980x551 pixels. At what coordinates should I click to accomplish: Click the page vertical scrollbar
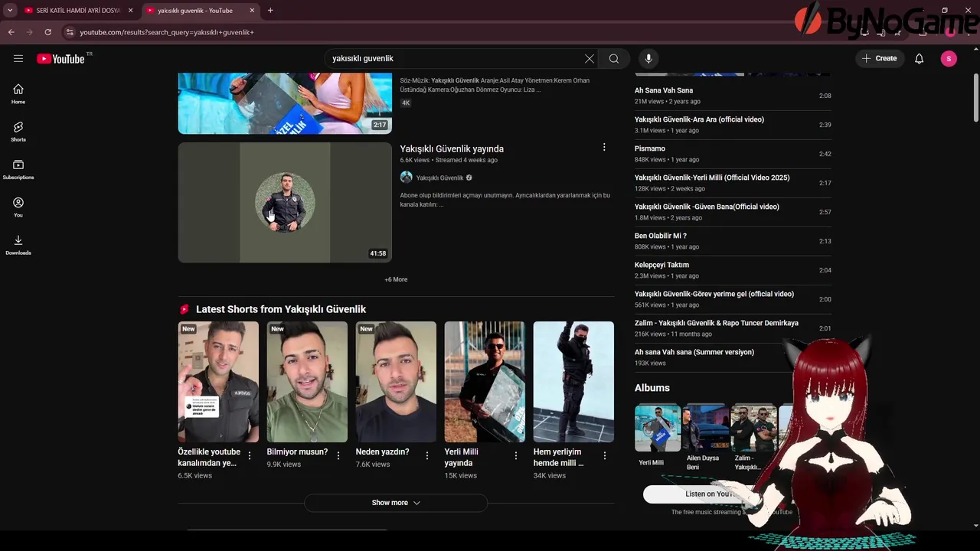click(x=975, y=97)
